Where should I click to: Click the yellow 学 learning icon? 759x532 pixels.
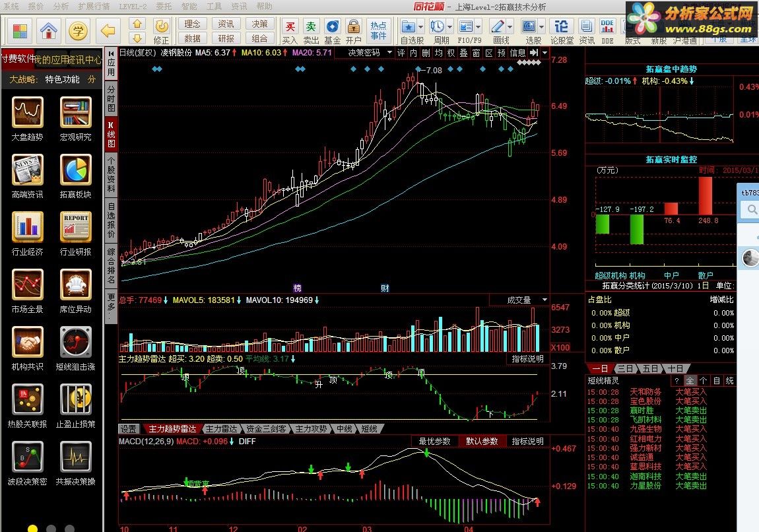pyautogui.click(x=78, y=32)
